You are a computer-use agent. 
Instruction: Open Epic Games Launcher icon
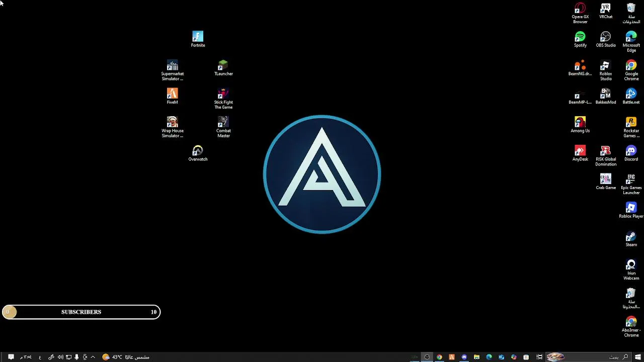[x=631, y=185]
